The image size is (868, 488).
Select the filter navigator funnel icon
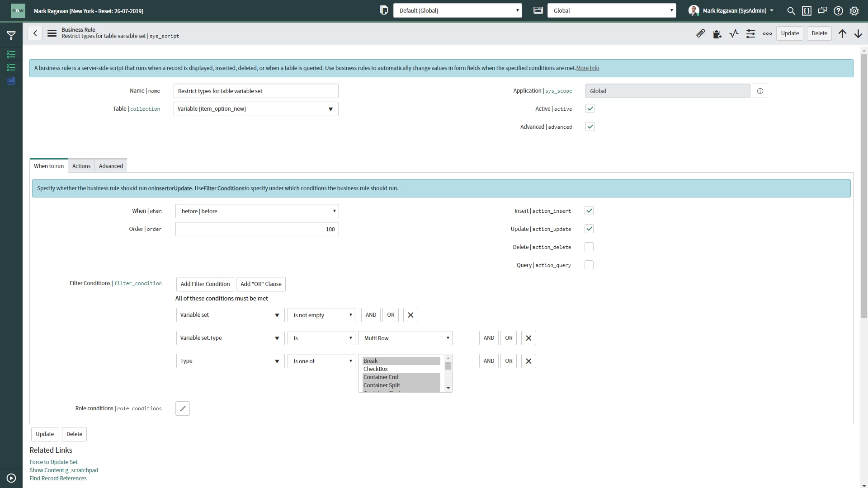click(11, 35)
